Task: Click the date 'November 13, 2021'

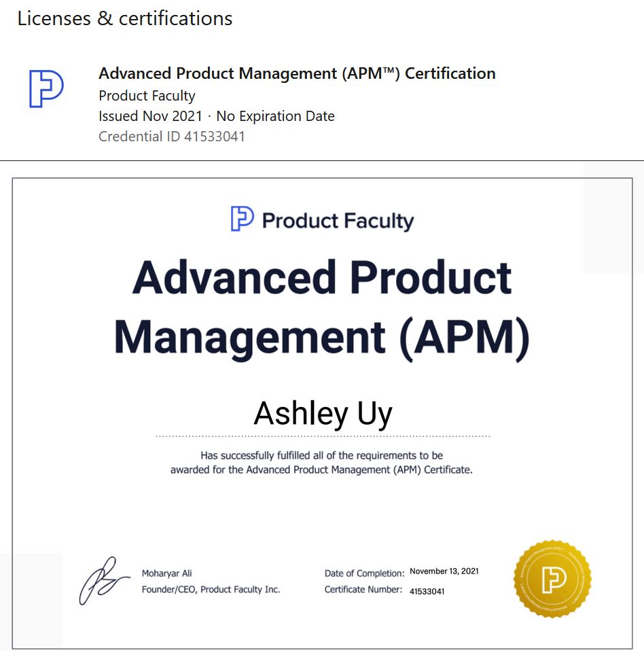Action: [444, 571]
